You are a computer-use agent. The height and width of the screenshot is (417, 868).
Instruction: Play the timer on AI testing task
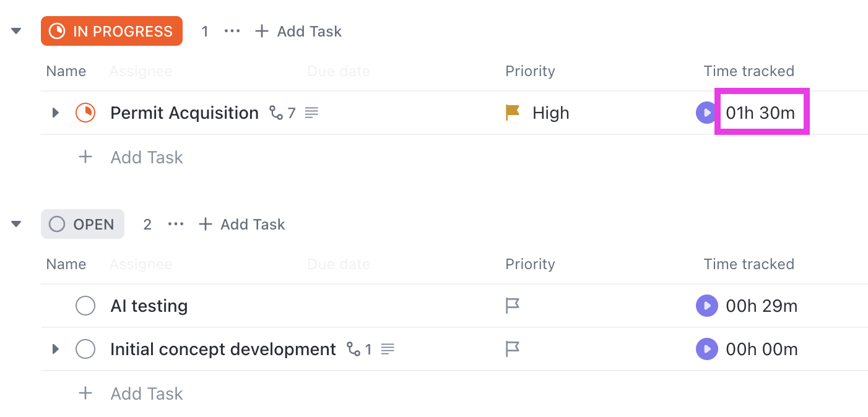706,306
